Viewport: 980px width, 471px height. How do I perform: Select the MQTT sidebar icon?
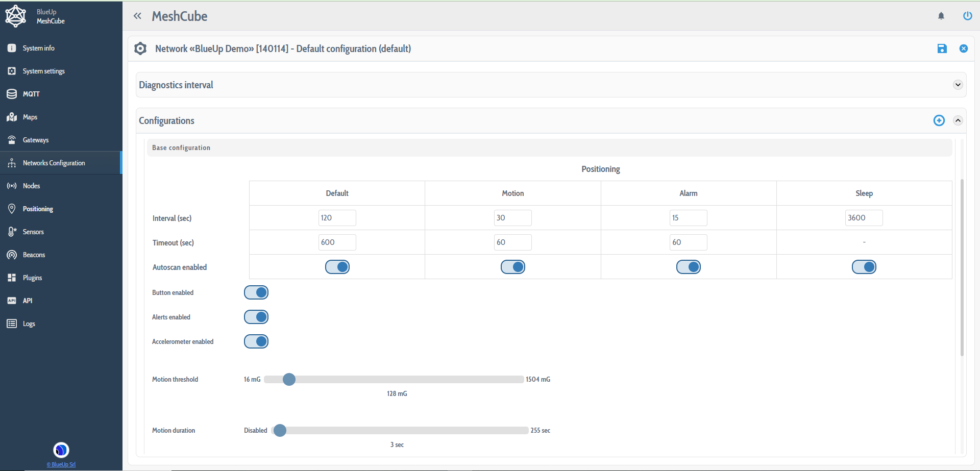pyautogui.click(x=31, y=94)
